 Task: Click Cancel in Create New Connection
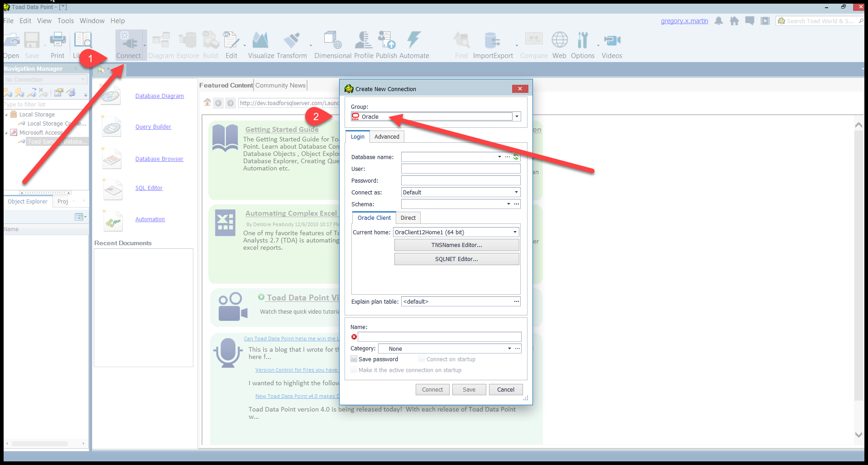click(506, 389)
